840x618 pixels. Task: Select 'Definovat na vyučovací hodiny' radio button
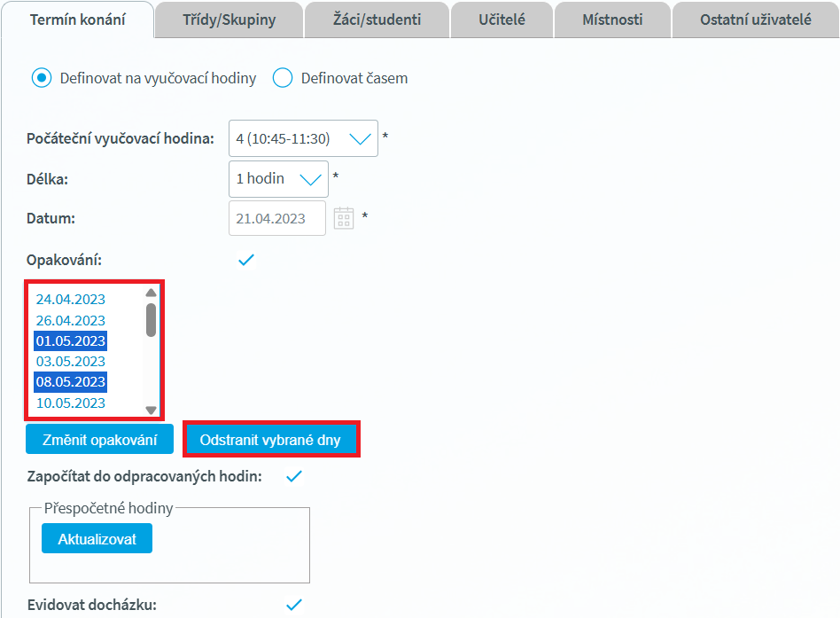[42, 78]
